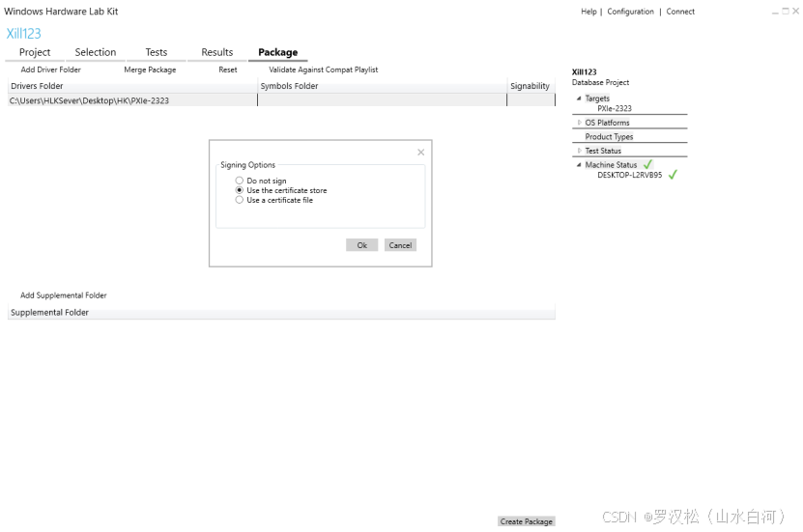Click the Drivers Folder column header
This screenshot has width=803, height=532.
click(132, 86)
